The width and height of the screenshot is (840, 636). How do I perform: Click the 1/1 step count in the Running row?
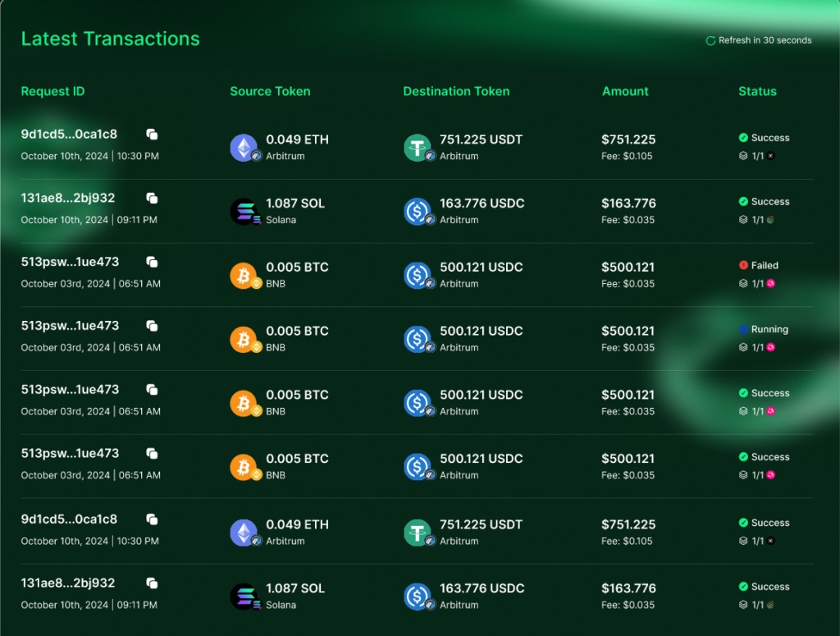pos(757,347)
